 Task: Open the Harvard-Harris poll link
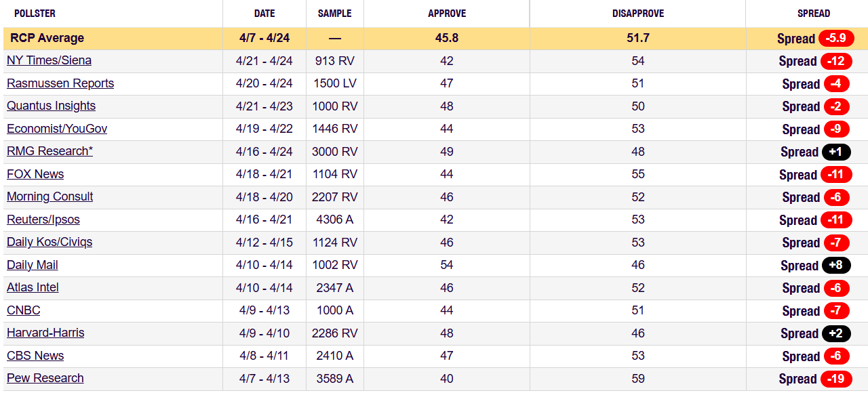(x=45, y=333)
